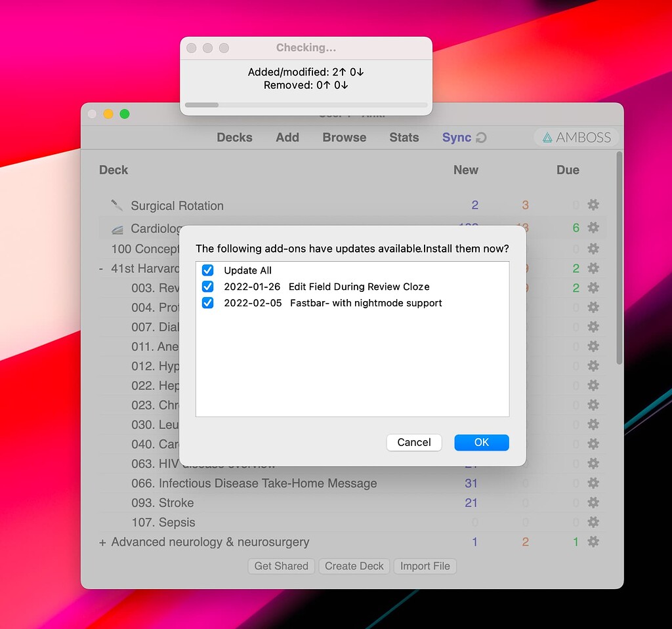Open the options dropdown for the Cardiology deck
The width and height of the screenshot is (672, 629).
click(x=593, y=229)
